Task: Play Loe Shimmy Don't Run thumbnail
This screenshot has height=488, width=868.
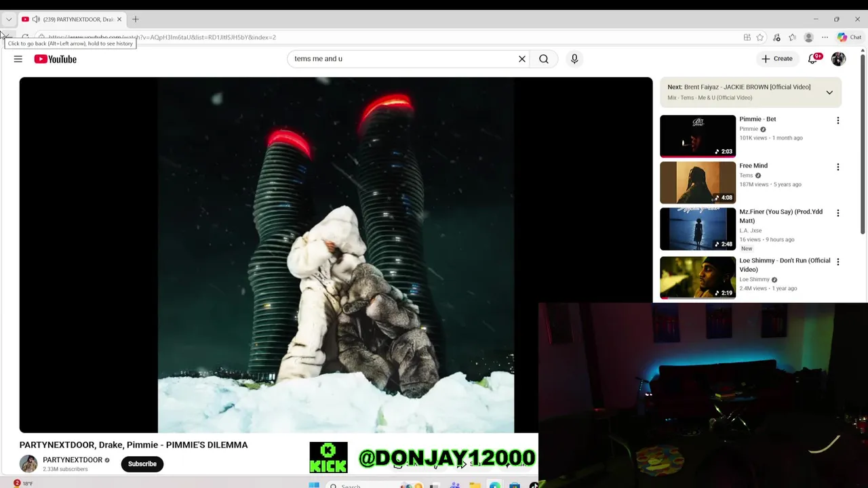Action: (698, 277)
